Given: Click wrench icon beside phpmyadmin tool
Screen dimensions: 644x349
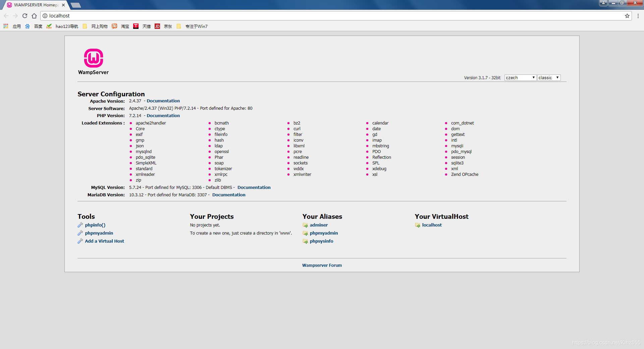Looking at the screenshot, I should tap(80, 233).
